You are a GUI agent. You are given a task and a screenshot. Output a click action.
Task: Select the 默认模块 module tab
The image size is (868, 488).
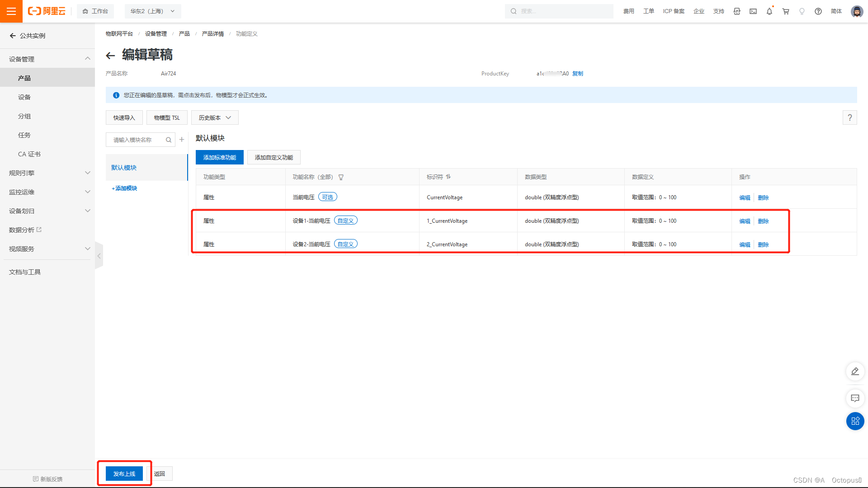(x=146, y=167)
